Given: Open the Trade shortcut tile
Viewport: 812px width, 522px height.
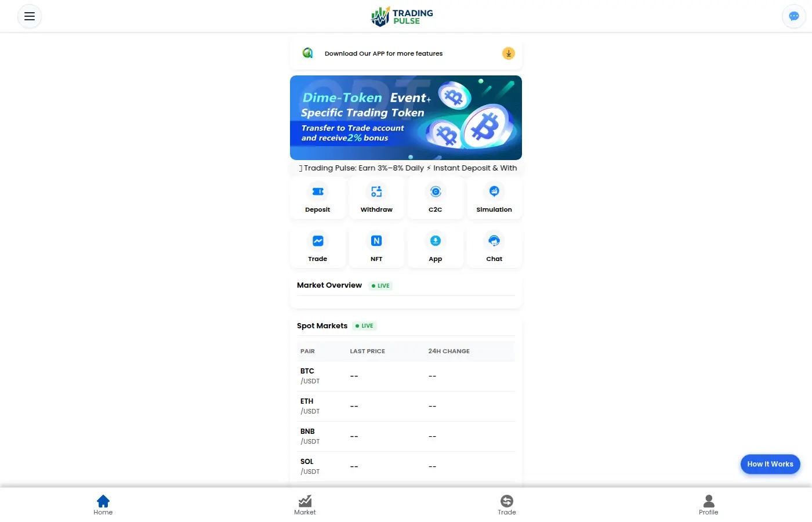Looking at the screenshot, I should point(318,247).
